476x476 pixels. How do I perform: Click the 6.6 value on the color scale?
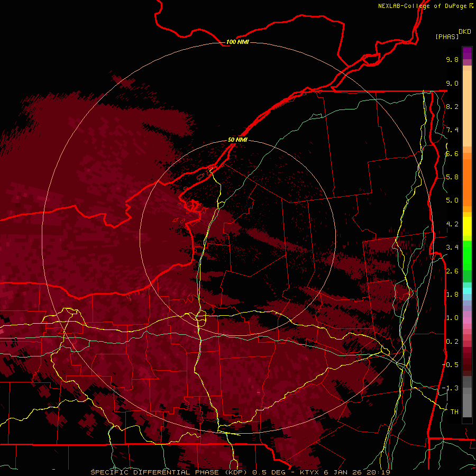452,153
